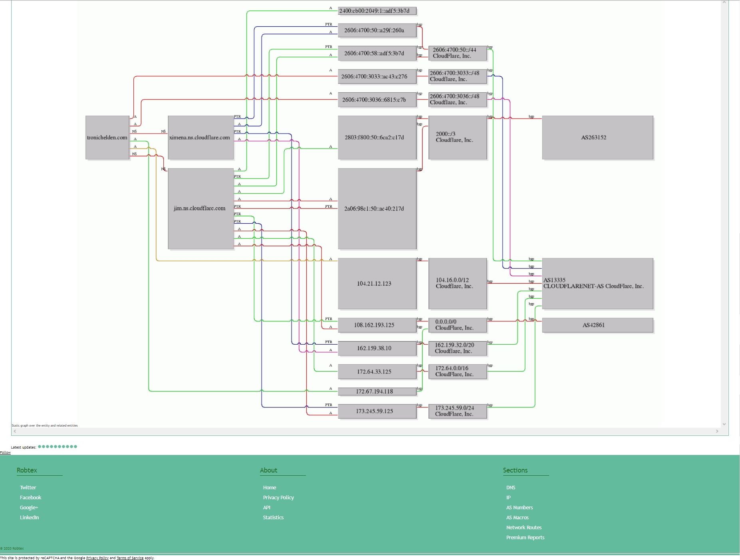This screenshot has height=560, width=740.
Task: Open the reCAPTCHA notice's Privacy Policy link
Action: [97, 558]
